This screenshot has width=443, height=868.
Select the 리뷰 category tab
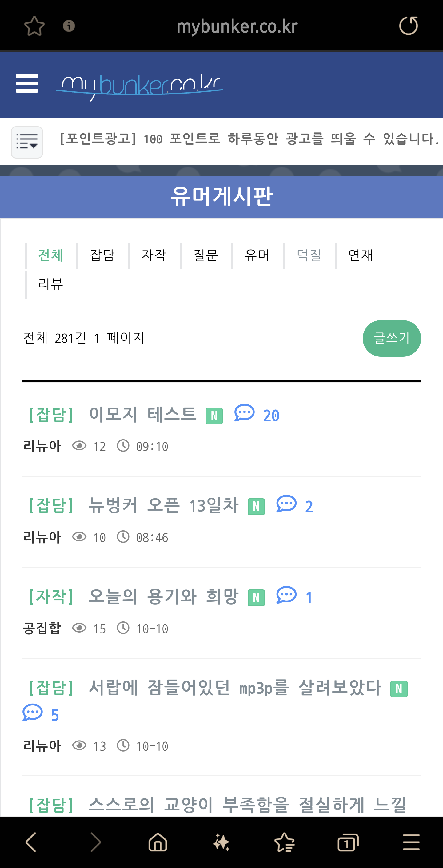coord(51,284)
